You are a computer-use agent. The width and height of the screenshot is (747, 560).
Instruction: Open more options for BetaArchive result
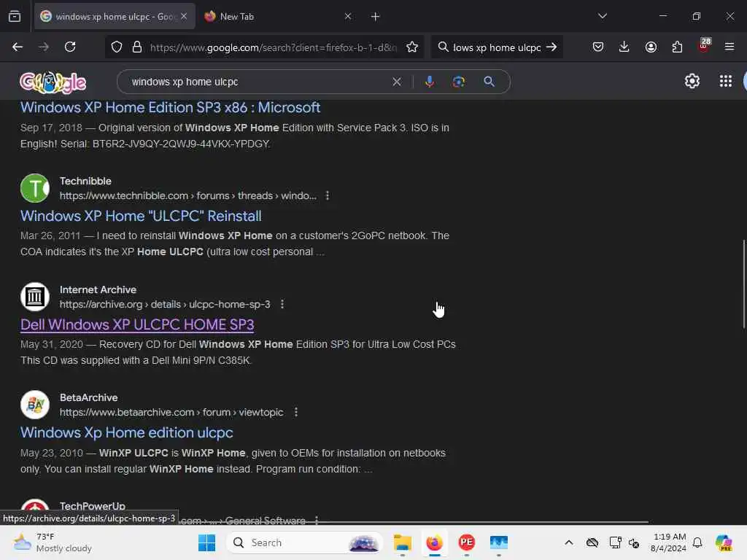(296, 413)
